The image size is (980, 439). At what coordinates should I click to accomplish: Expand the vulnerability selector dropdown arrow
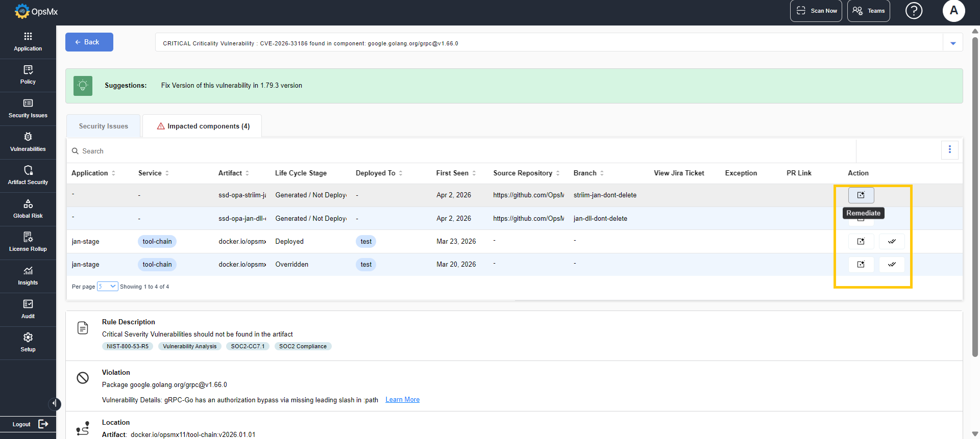click(x=953, y=43)
